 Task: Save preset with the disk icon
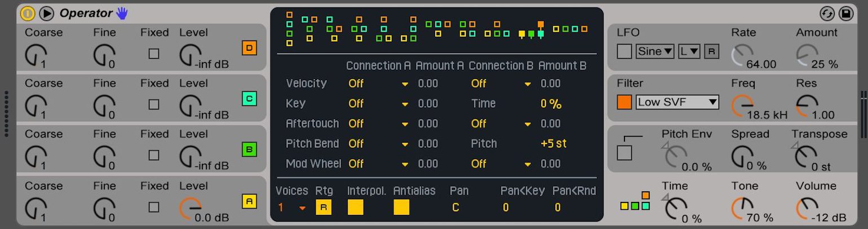(x=846, y=13)
